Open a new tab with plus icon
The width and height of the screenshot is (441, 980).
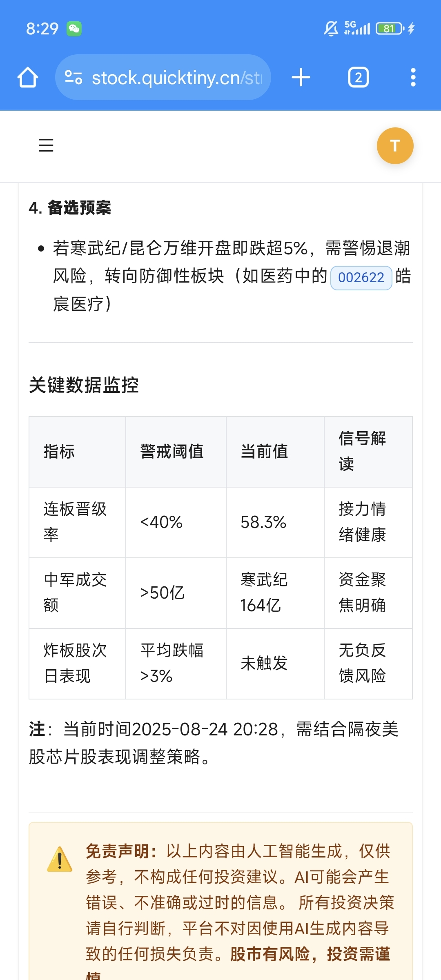point(301,77)
